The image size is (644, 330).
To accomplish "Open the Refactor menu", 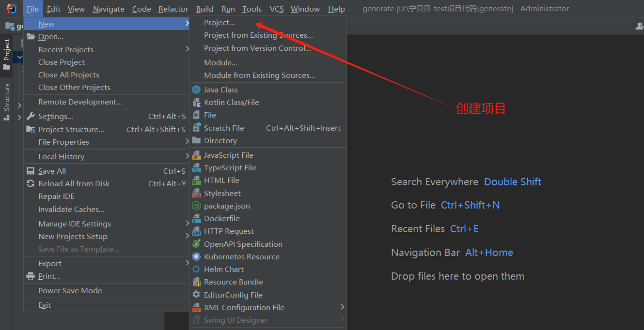I will tap(173, 9).
